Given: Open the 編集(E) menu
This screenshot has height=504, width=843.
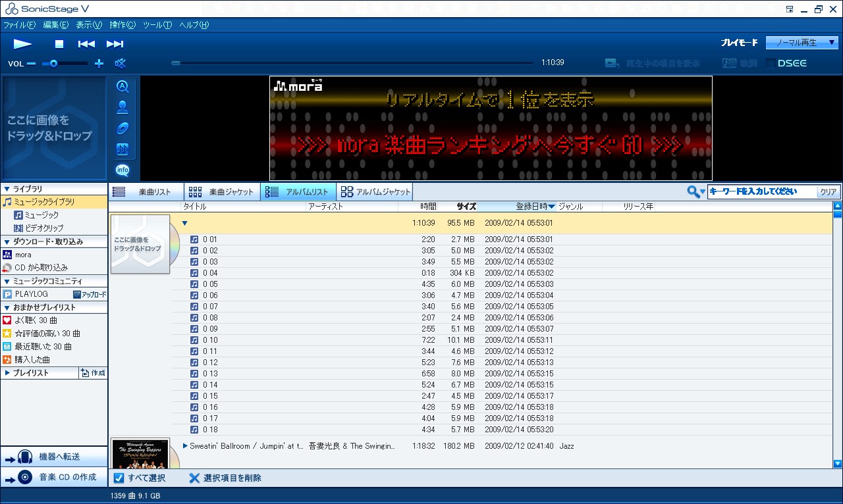Looking at the screenshot, I should (x=55, y=25).
